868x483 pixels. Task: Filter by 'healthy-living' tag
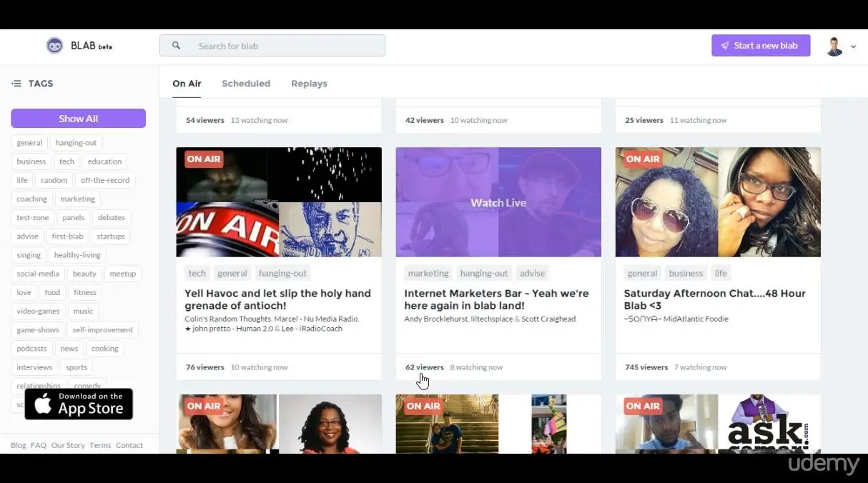click(77, 255)
